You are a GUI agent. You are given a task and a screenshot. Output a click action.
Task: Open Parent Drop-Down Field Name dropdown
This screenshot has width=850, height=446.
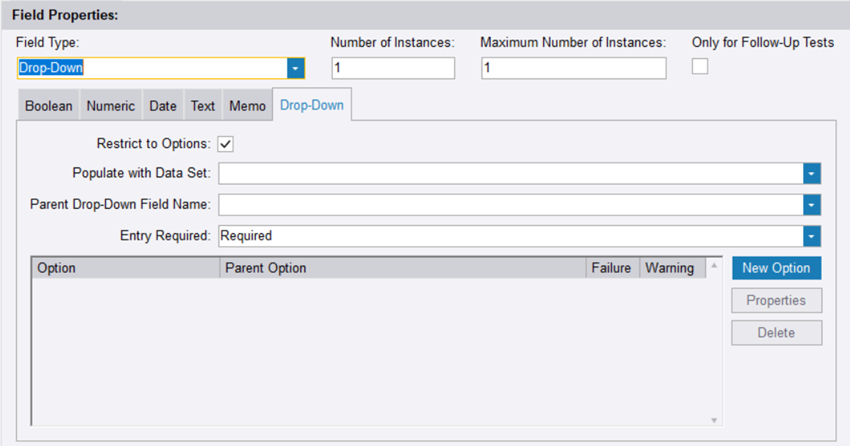(812, 205)
